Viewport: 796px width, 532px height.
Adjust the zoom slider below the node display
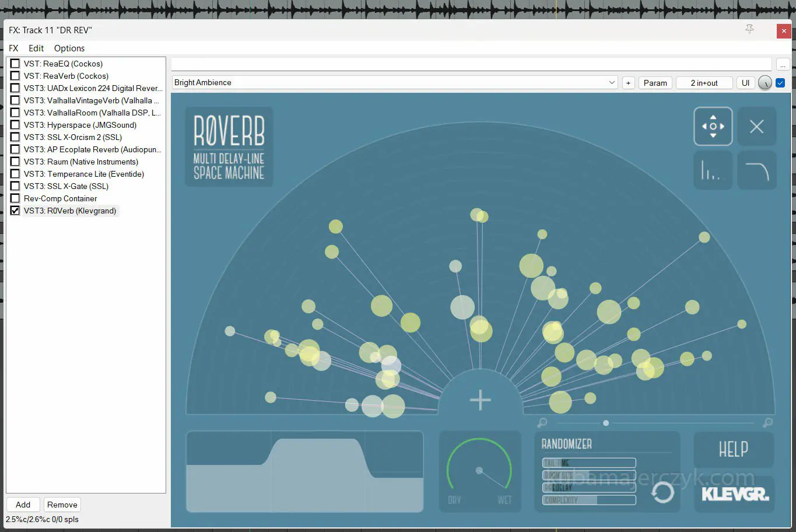(606, 423)
